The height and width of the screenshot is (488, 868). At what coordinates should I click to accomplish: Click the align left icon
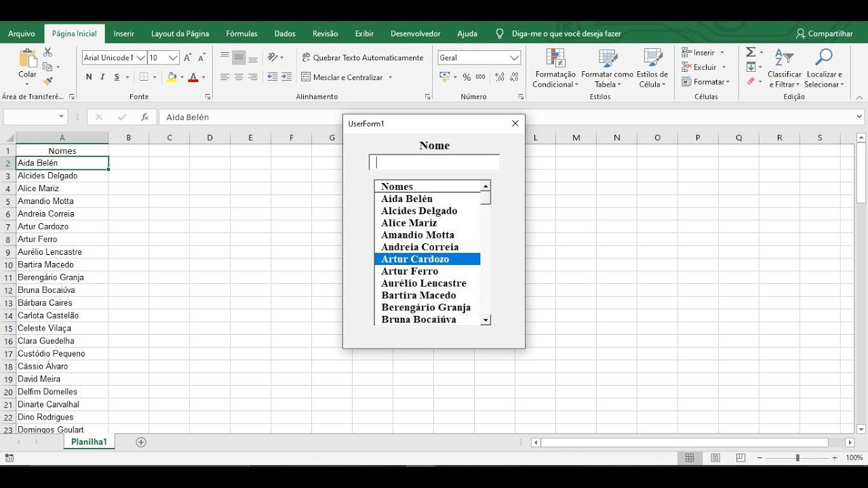tap(224, 77)
